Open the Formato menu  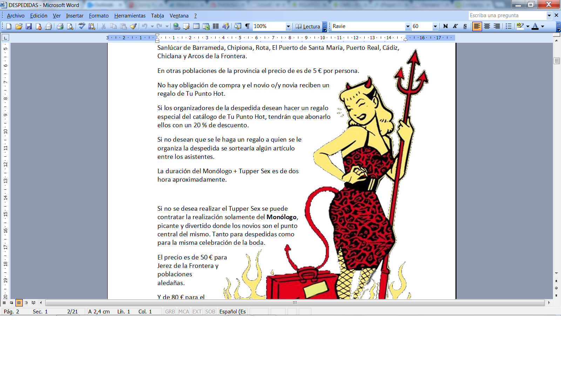tap(99, 16)
